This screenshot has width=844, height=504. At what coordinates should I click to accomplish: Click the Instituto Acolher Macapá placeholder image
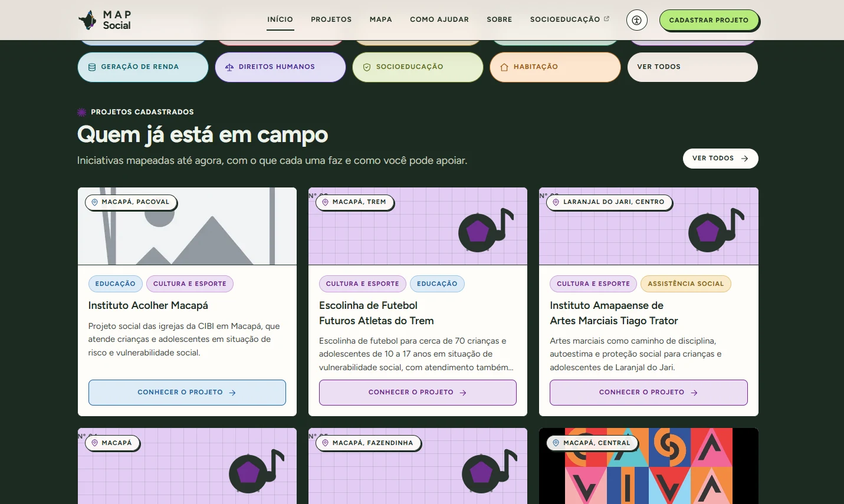click(187, 226)
